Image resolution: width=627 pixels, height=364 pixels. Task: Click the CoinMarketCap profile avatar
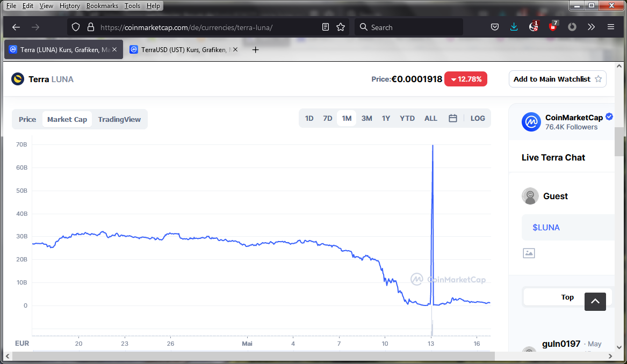(531, 122)
